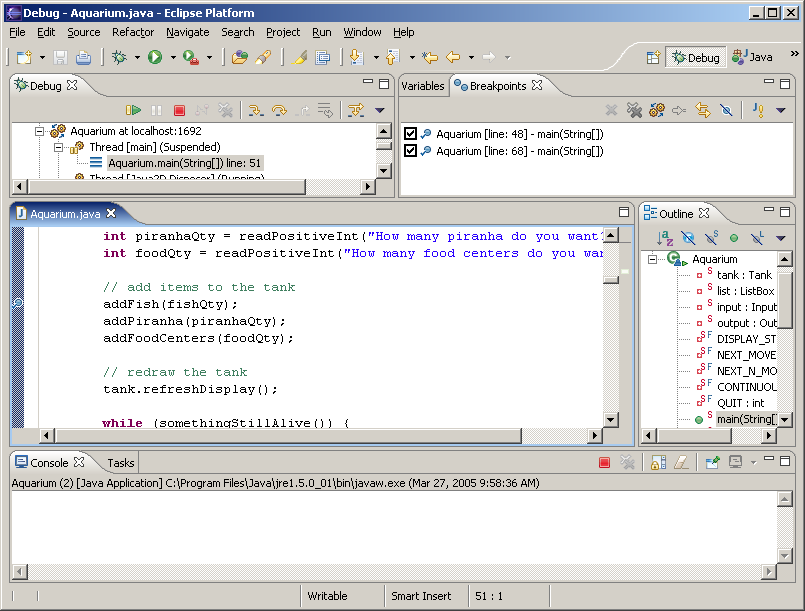
Task: Collapse the Aquarium class in Outline
Action: click(x=653, y=260)
